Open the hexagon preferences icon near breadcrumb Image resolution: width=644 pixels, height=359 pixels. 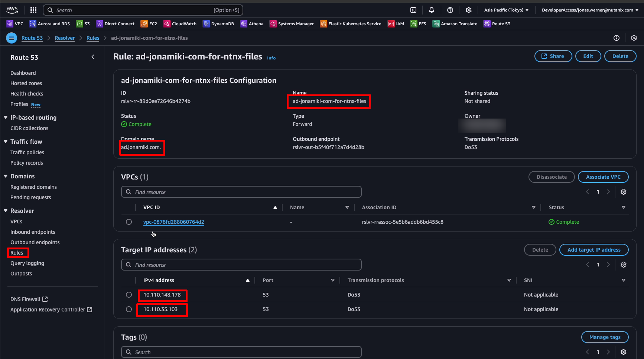634,38
